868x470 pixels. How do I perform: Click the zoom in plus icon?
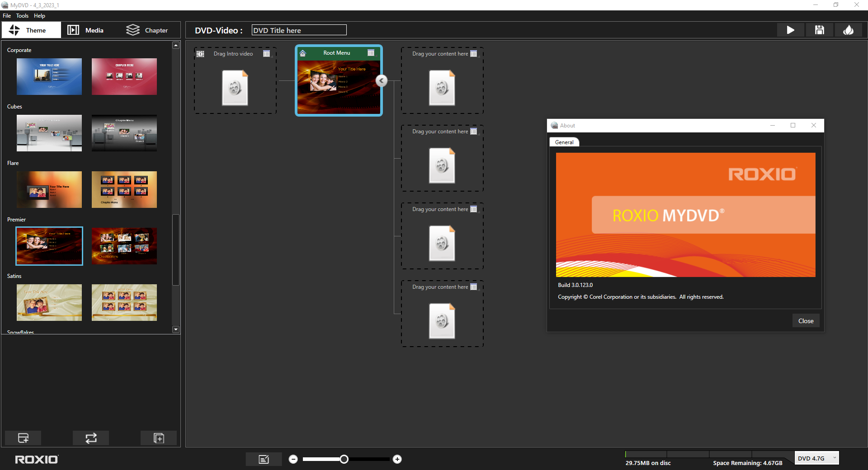pyautogui.click(x=397, y=459)
